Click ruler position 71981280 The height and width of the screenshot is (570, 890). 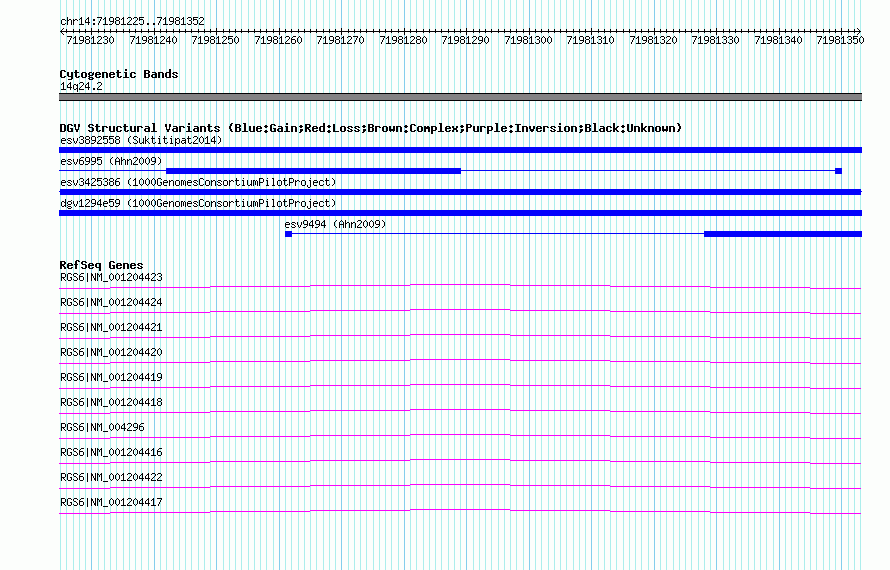point(403,40)
